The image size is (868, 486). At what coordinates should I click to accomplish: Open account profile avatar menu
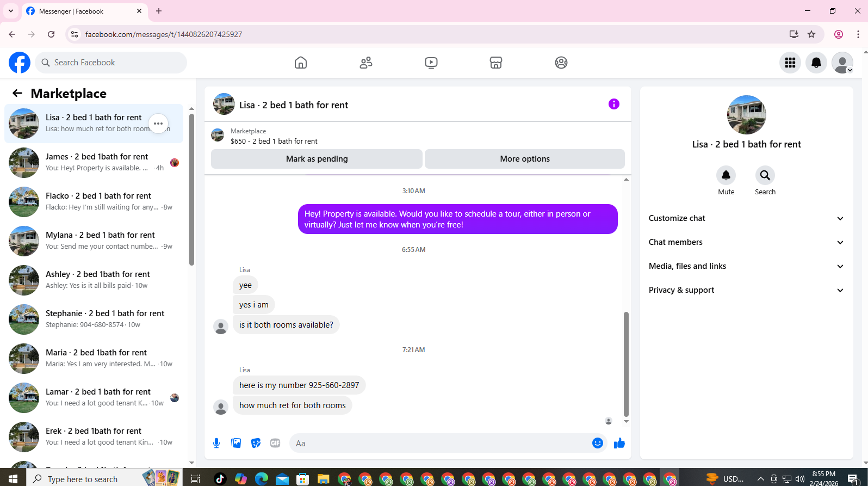coord(842,63)
